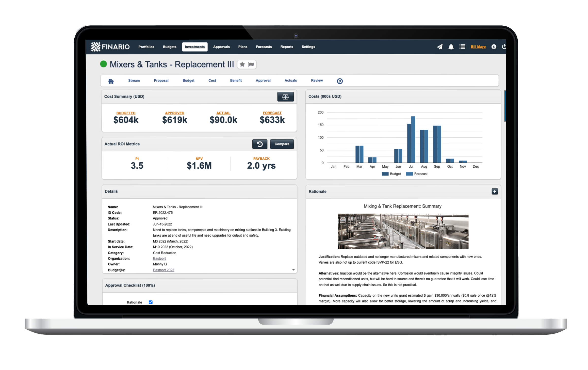Expand Details panel via down arrow
Screen dimensions: 588x370
pyautogui.click(x=293, y=270)
